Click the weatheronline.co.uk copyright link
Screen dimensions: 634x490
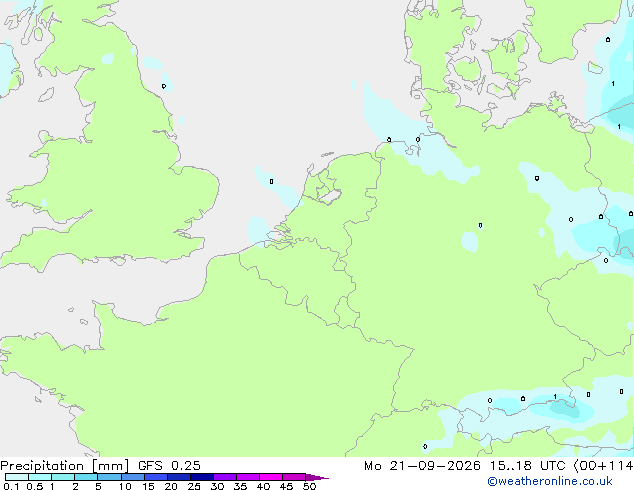pos(549,481)
